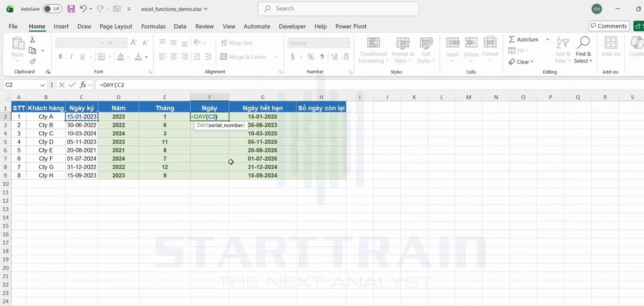Click in the Search box
The image size is (644, 306).
pyautogui.click(x=338, y=9)
